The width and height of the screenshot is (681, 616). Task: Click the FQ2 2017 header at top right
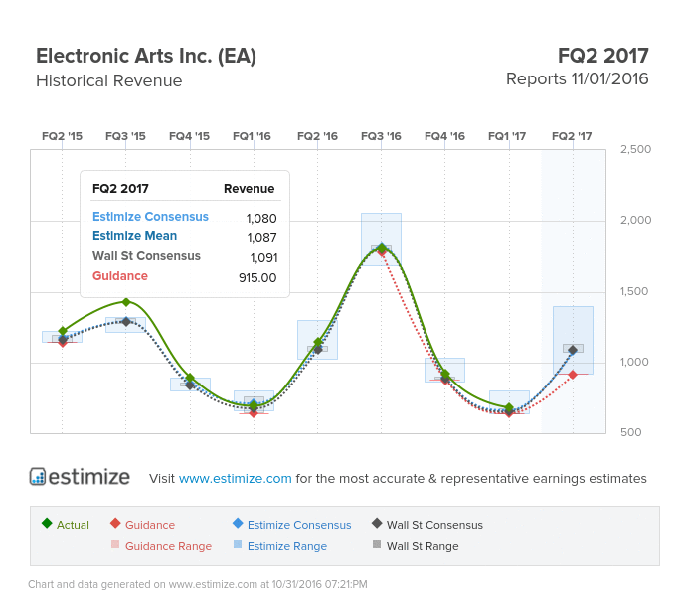point(603,56)
